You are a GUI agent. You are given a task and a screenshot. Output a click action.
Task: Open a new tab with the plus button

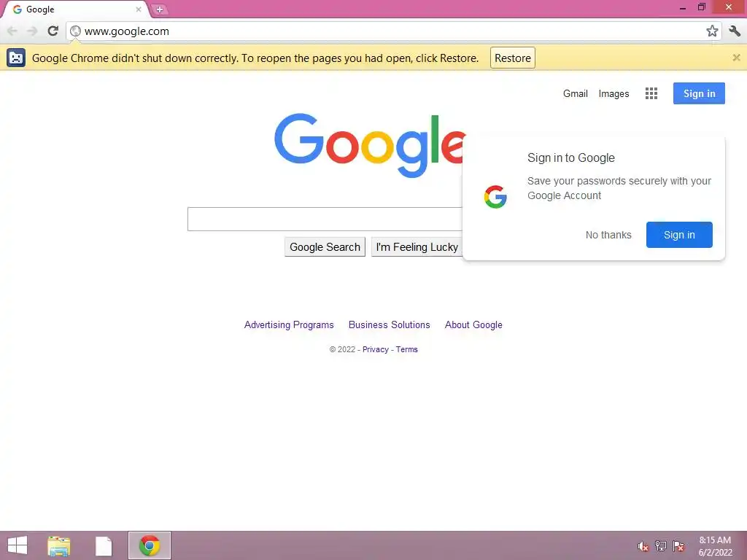[159, 9]
